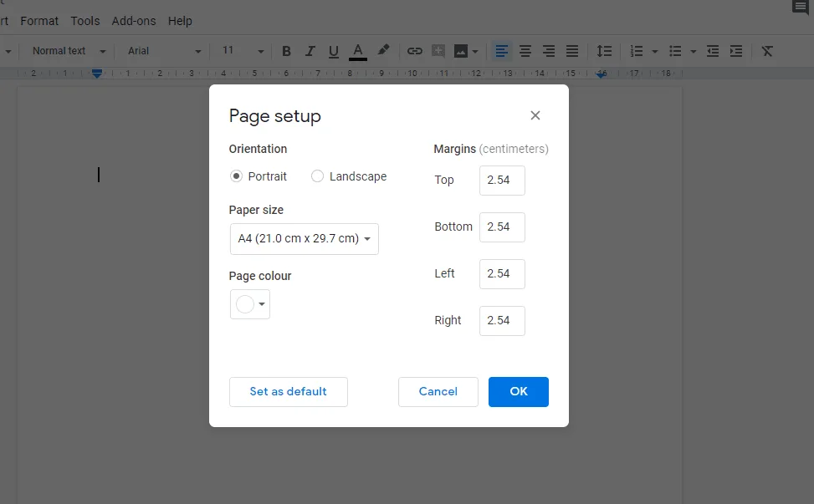Viewport: 814px width, 504px height.
Task: Open the comment history icon
Action: 800,8
